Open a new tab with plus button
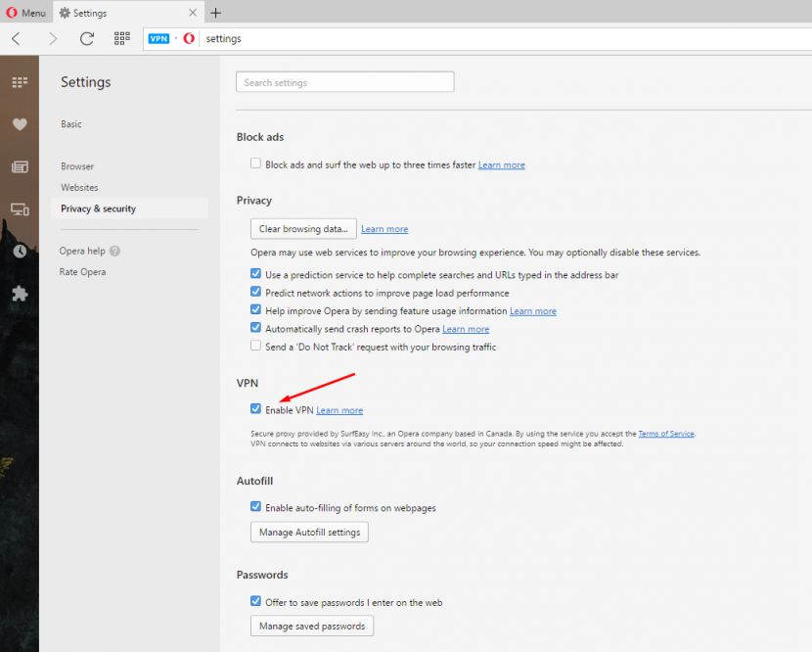The height and width of the screenshot is (652, 812). click(216, 13)
